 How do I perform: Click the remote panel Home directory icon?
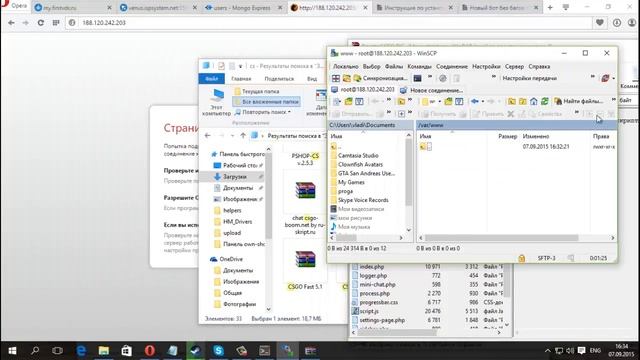click(533, 101)
